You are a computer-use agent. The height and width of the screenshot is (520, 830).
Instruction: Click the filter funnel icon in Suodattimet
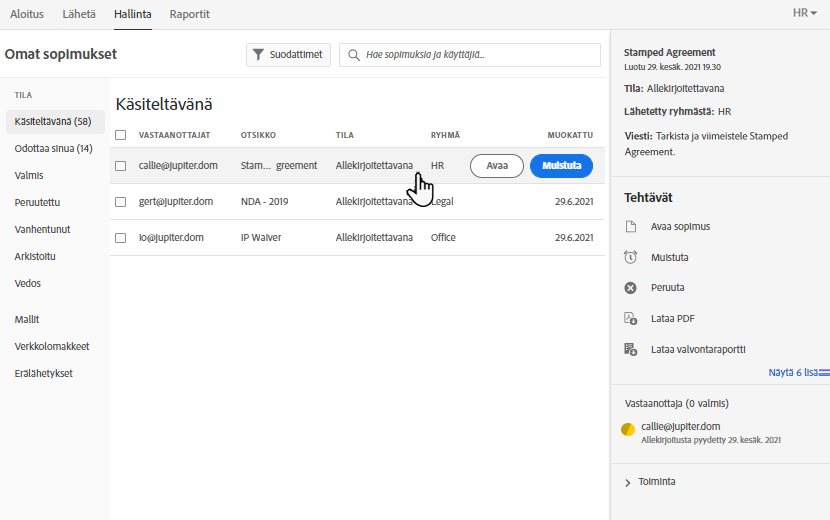click(258, 55)
